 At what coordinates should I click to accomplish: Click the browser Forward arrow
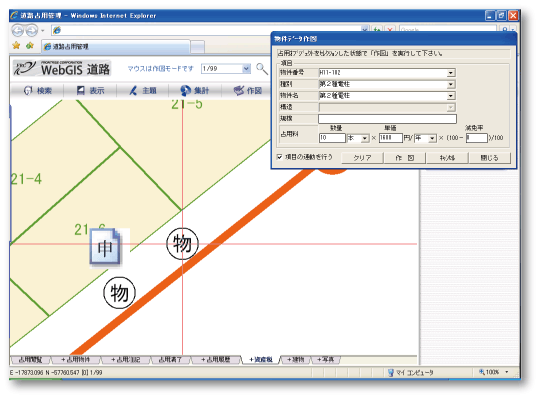[32, 31]
